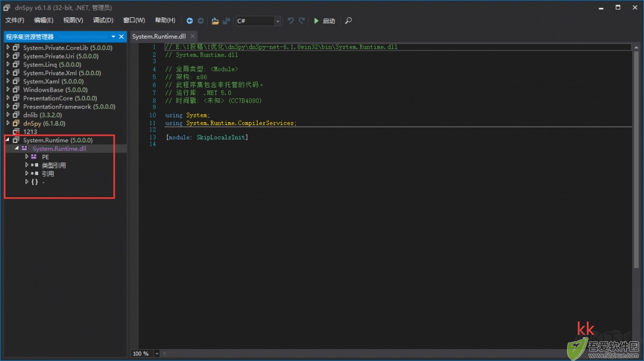The width and height of the screenshot is (644, 361).
Task: Select System.Private.Uri (5.0.0.0)
Action: click(61, 56)
